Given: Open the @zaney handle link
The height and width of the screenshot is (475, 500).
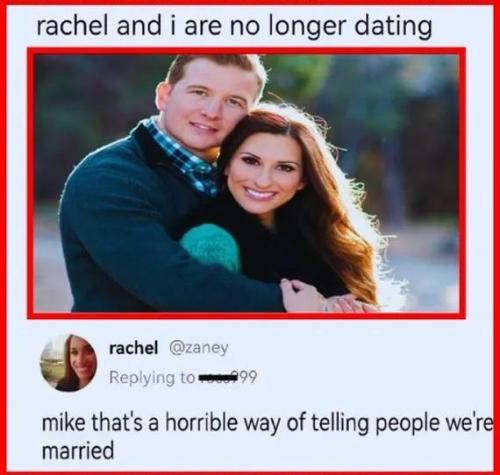Looking at the screenshot, I should 199,349.
